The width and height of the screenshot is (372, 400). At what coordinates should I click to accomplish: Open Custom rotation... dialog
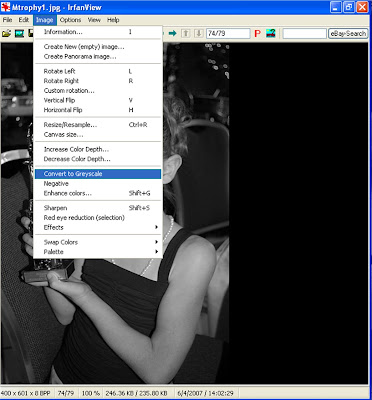[98, 91]
